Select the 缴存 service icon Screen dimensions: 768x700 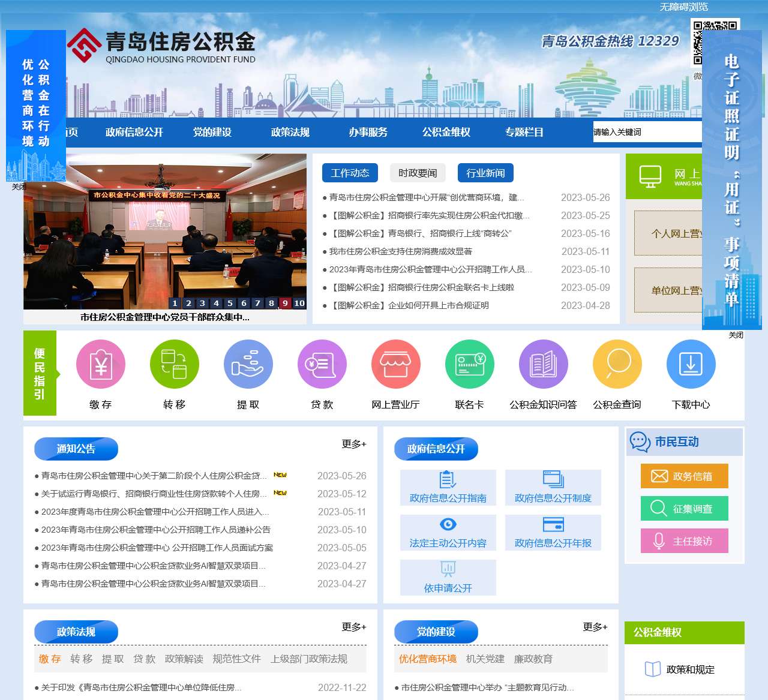(x=100, y=363)
